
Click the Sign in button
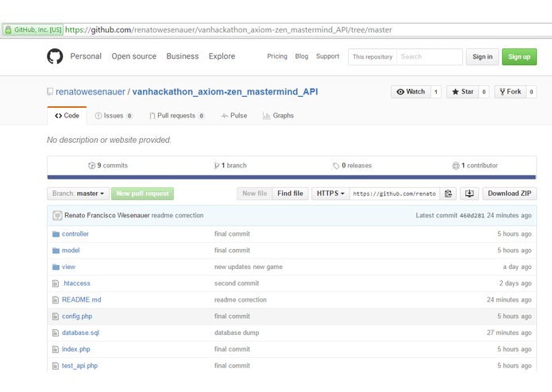[482, 57]
